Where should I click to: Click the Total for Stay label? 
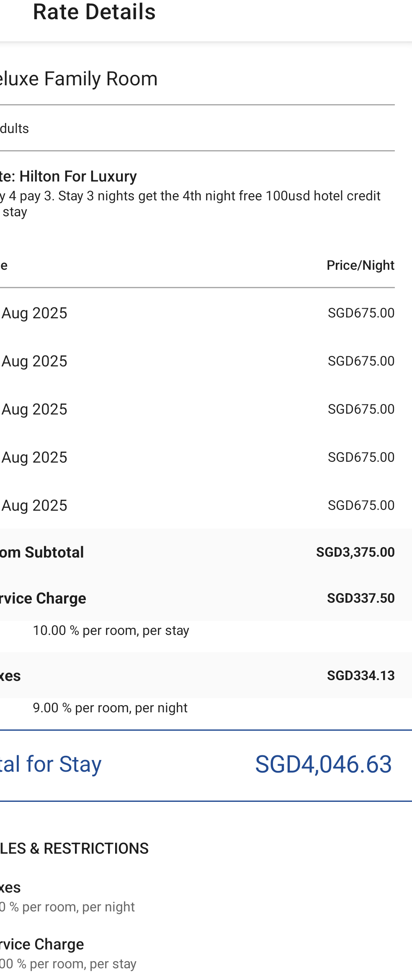51,764
